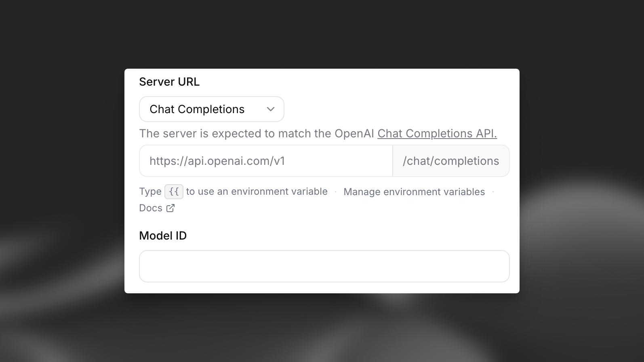Click the /chat/completions path suffix
644x362 pixels.
tap(450, 161)
